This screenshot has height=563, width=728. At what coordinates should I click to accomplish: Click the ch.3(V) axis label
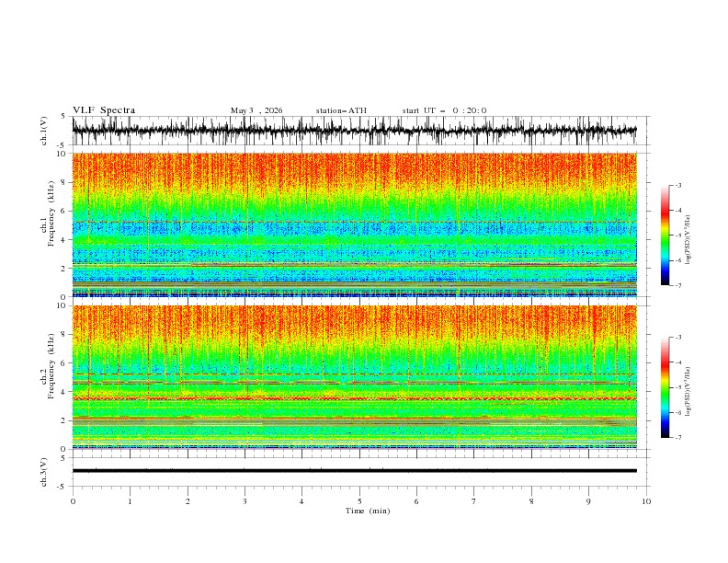44,472
